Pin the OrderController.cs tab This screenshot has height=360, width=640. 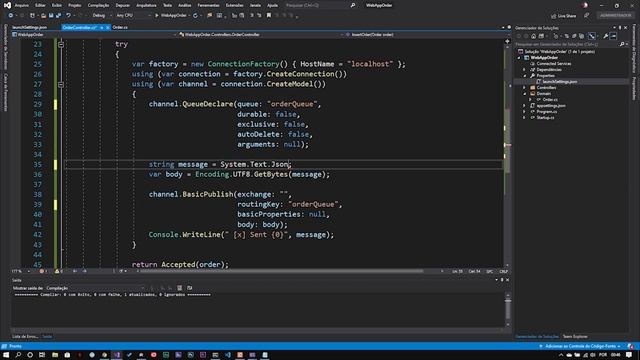[x=102, y=27]
